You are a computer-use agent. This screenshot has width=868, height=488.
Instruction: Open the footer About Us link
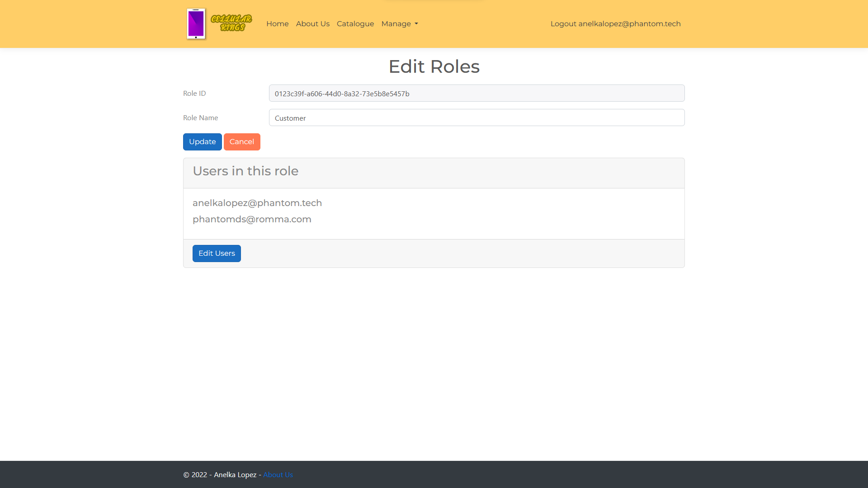(278, 474)
